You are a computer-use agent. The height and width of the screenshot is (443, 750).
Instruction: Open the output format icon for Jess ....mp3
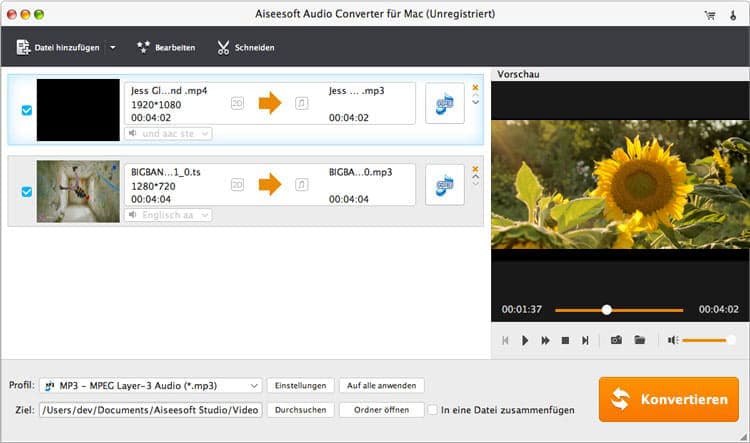[445, 103]
